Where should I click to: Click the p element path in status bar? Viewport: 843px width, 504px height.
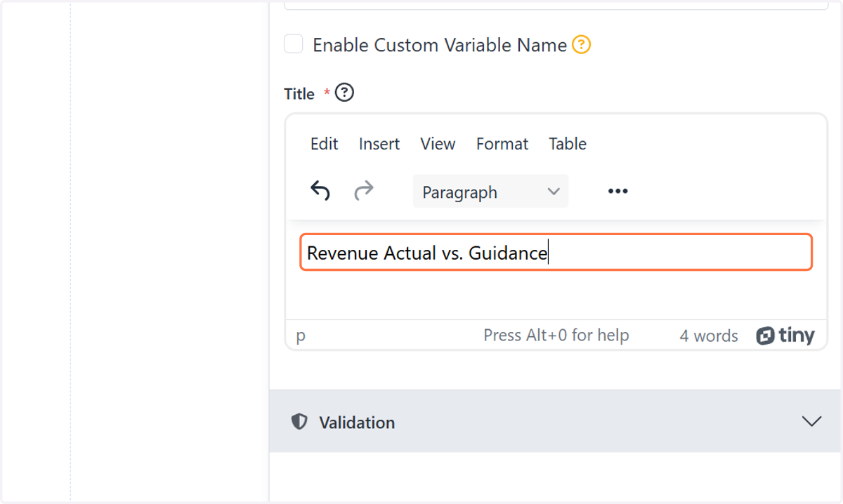(x=301, y=336)
